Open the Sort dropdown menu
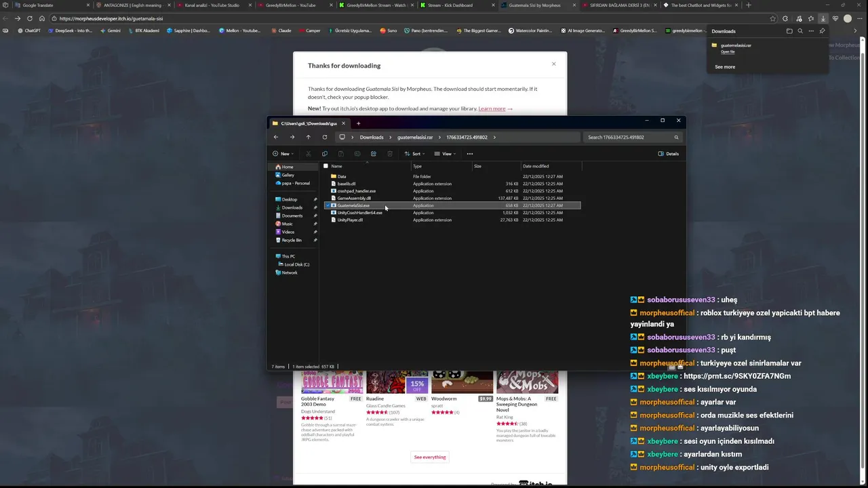 414,154
